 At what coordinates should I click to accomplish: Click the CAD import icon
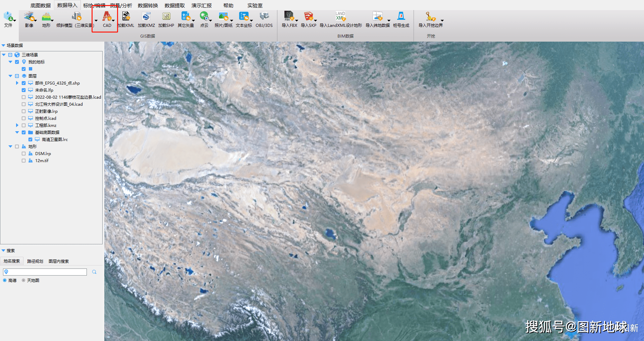point(107,16)
